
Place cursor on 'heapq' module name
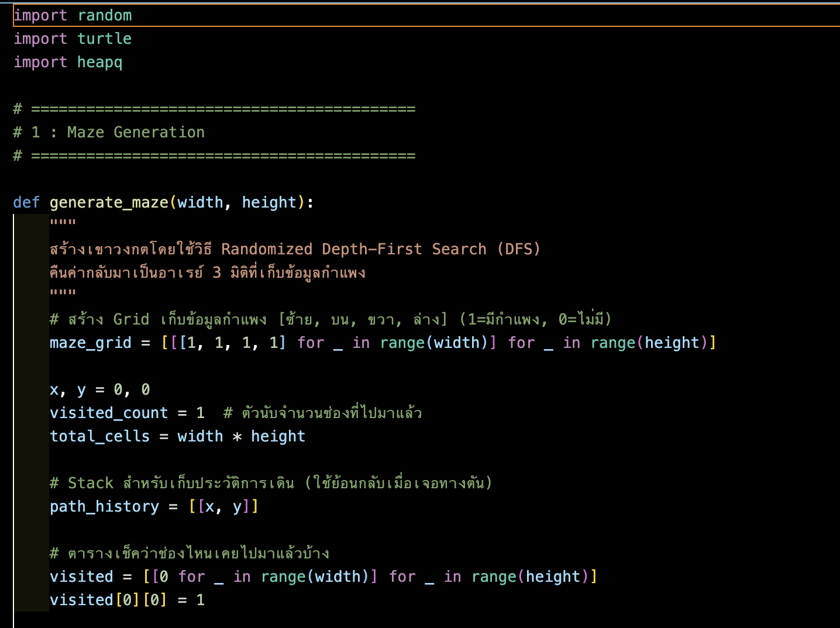(x=99, y=62)
